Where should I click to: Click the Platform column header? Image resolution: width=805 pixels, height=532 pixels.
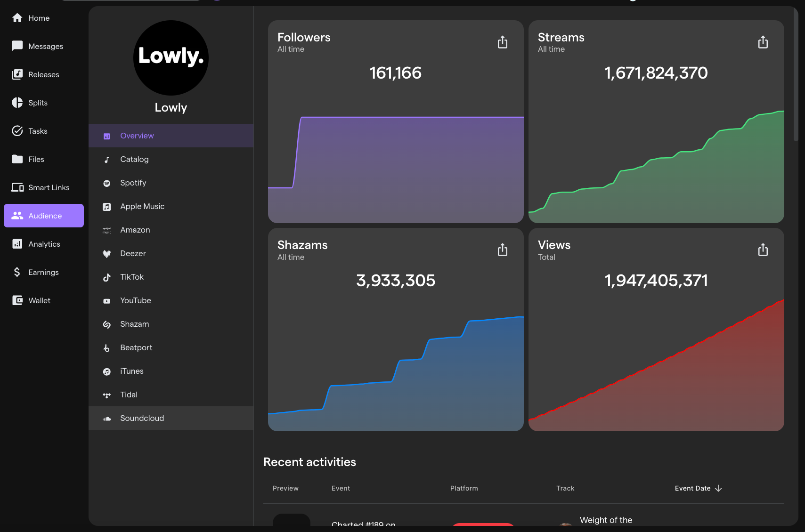[464, 488]
